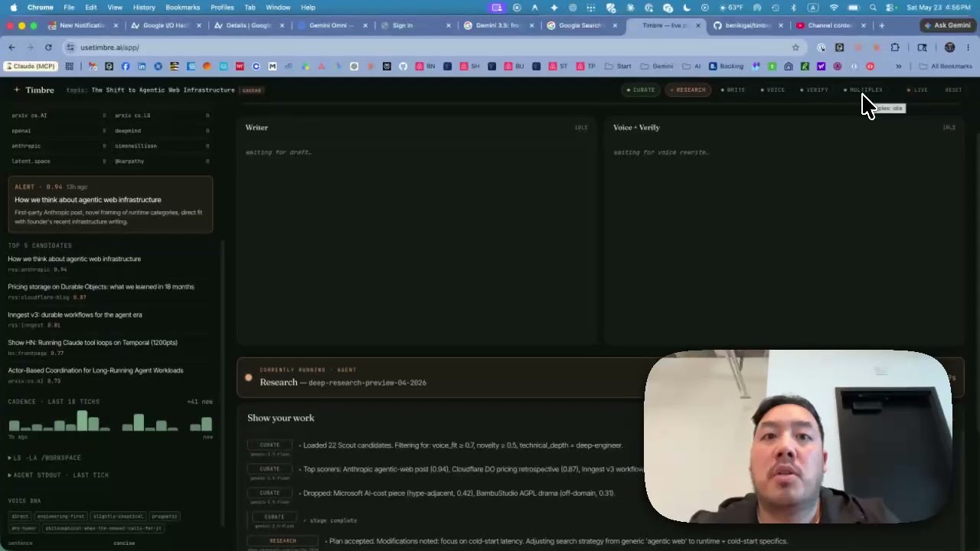980x551 pixels.
Task: Open the Profiles menu
Action: pyautogui.click(x=222, y=8)
